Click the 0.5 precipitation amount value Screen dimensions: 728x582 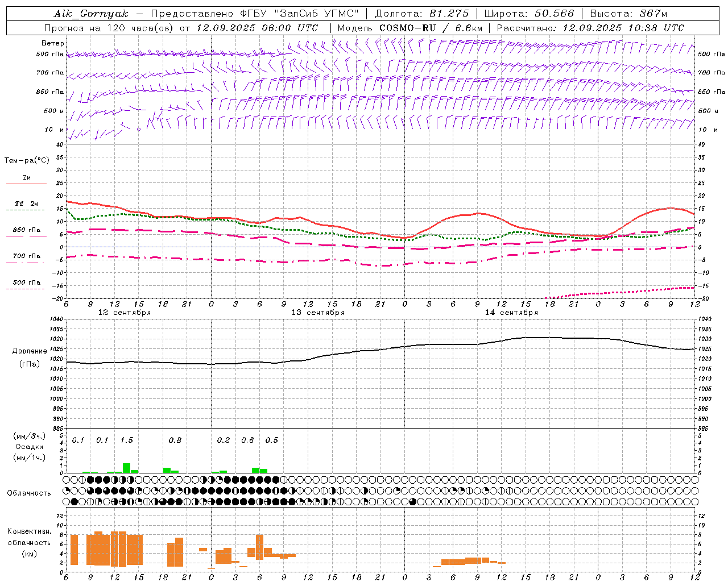point(272,440)
